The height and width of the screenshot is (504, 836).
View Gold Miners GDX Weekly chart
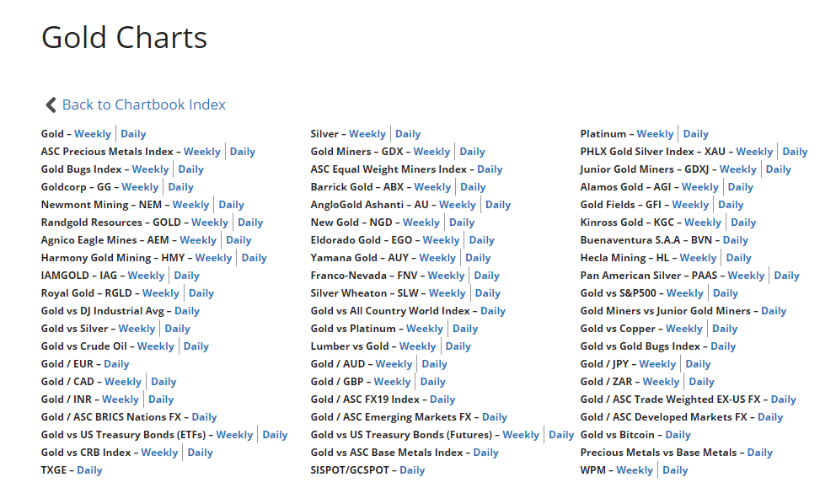click(x=431, y=152)
